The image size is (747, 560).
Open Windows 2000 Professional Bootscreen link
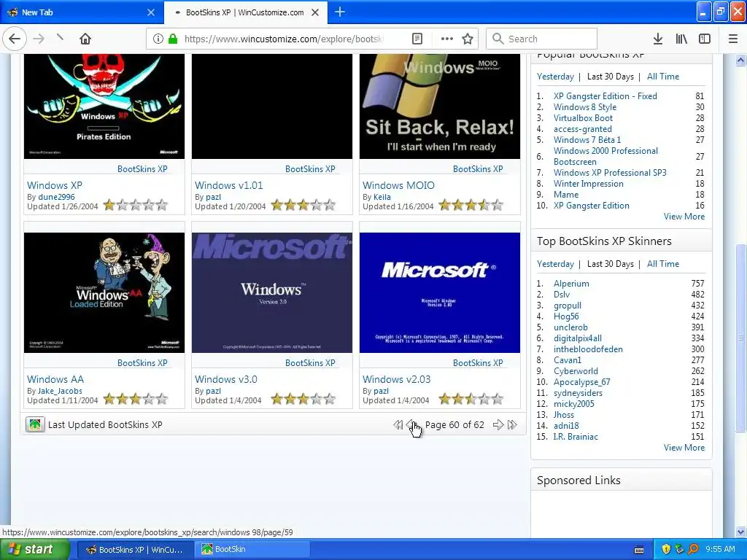coord(605,156)
